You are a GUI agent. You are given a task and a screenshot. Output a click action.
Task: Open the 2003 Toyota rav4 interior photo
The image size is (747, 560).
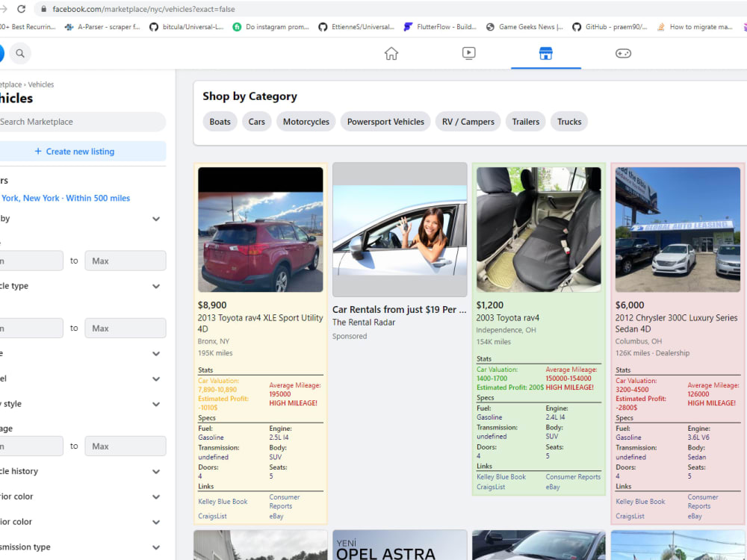tap(539, 229)
